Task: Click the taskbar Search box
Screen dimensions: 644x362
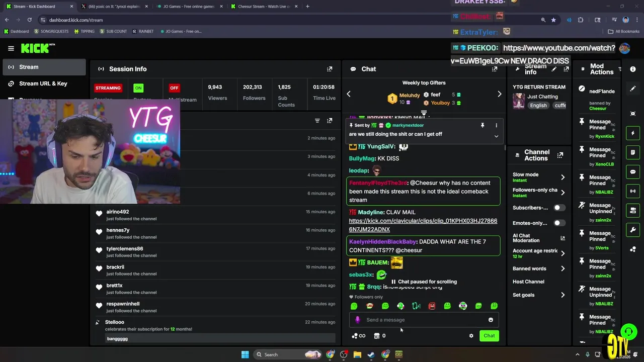Action: pos(287,354)
